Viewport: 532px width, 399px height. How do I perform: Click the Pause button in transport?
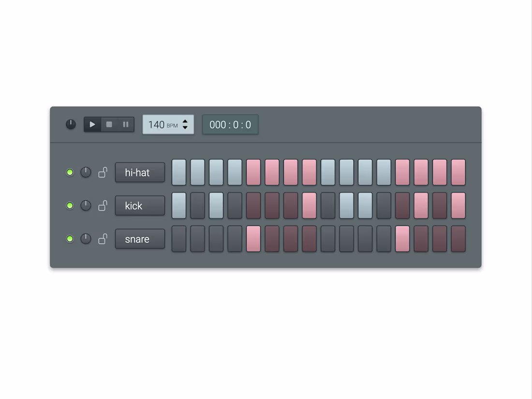click(126, 124)
